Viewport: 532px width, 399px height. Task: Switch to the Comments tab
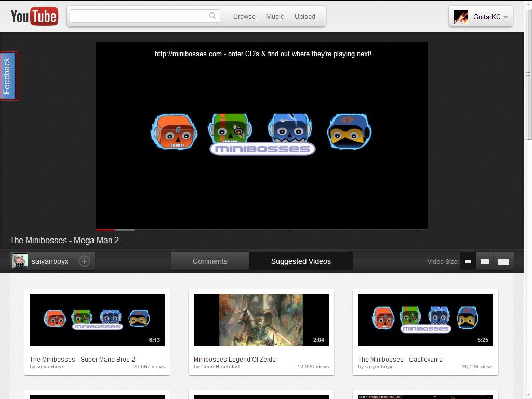click(210, 261)
